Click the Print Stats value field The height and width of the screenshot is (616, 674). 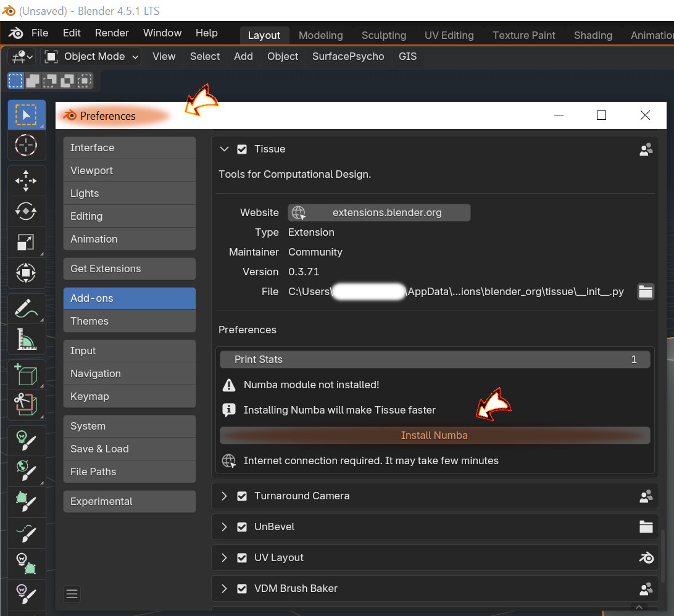tap(435, 359)
